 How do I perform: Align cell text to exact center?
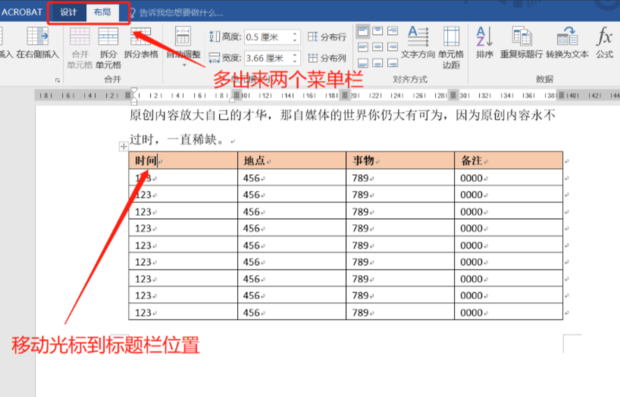click(x=378, y=47)
